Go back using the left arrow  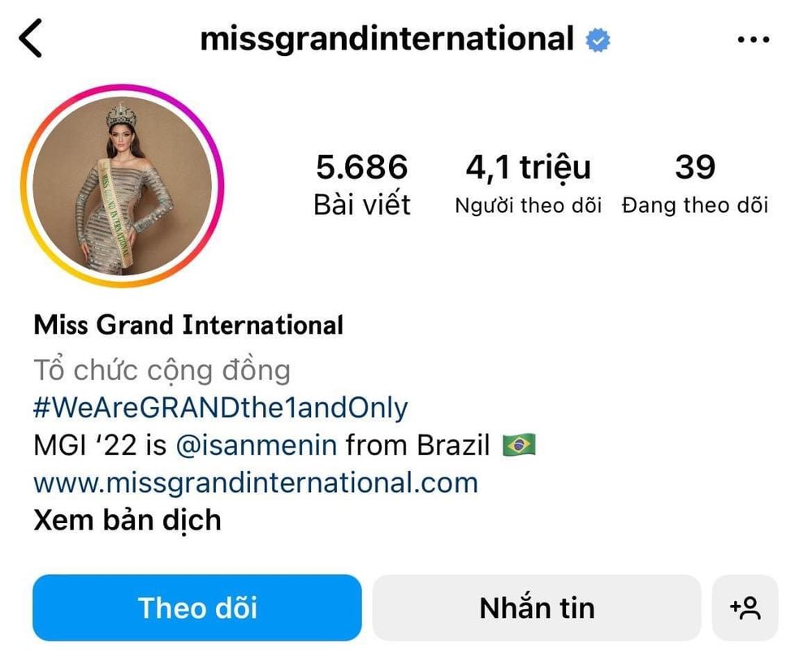[x=30, y=38]
